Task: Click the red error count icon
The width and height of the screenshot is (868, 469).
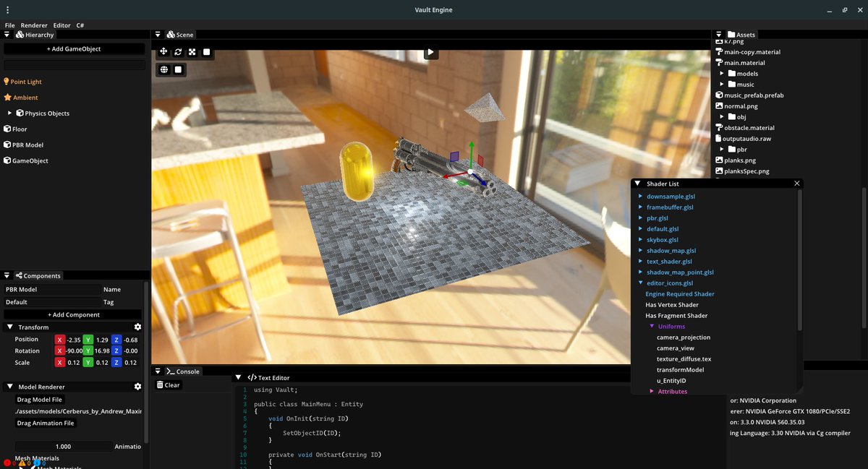Action: coord(7,462)
